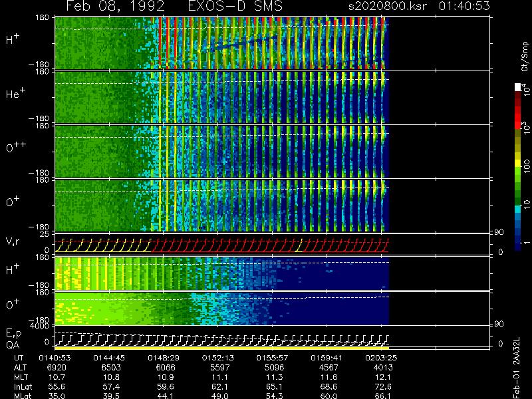Click the 'Ct/Smp' color bar unit label

pyautogui.click(x=525, y=57)
